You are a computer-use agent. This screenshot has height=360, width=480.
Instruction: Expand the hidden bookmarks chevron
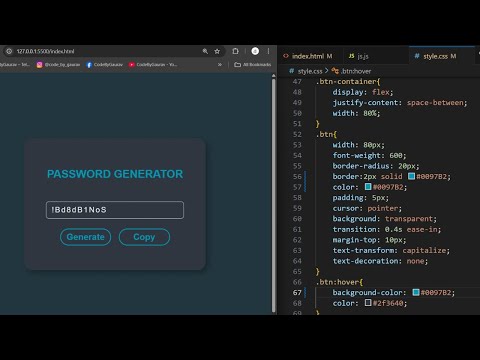coord(220,65)
